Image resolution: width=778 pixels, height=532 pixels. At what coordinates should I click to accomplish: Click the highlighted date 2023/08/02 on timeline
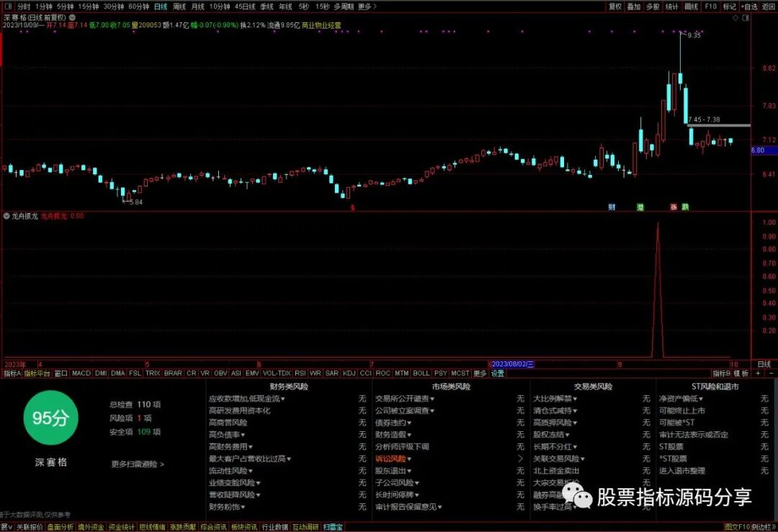(x=513, y=364)
